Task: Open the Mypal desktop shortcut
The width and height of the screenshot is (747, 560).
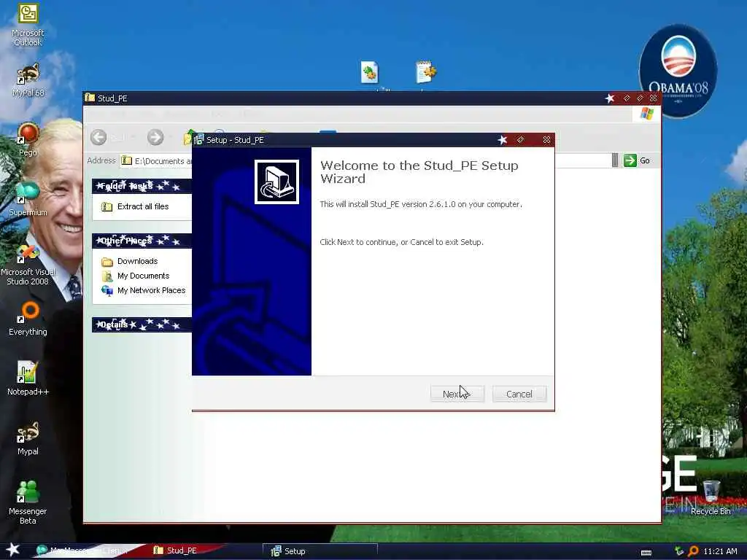Action: (x=28, y=438)
